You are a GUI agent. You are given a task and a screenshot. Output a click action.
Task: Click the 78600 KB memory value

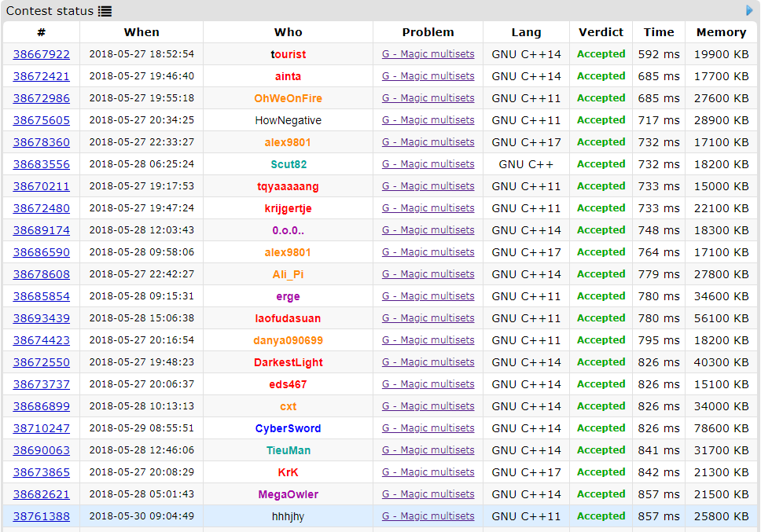(x=721, y=429)
